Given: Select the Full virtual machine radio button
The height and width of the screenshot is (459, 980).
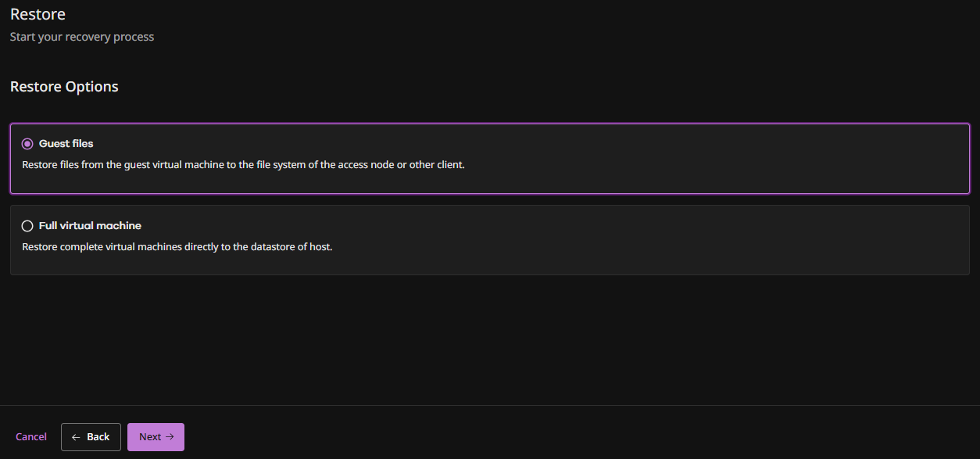Looking at the screenshot, I should [27, 226].
